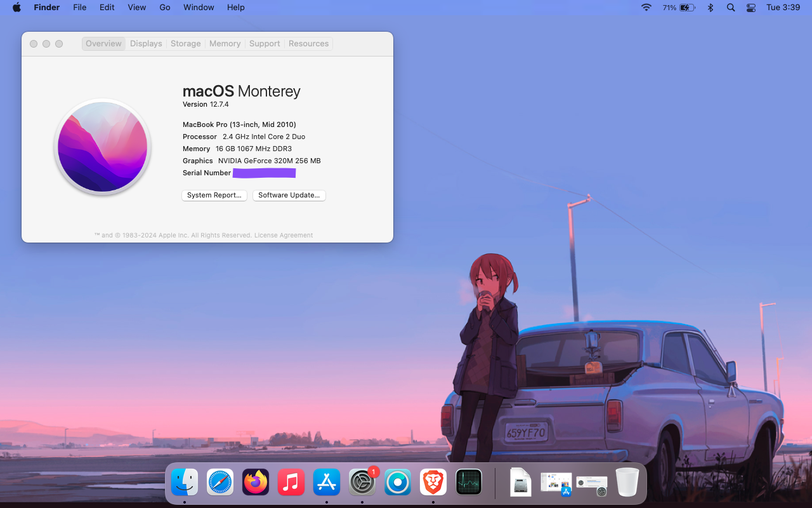Image resolution: width=812 pixels, height=508 pixels.
Task: Show Wi-Fi status in the menu bar
Action: (646, 8)
